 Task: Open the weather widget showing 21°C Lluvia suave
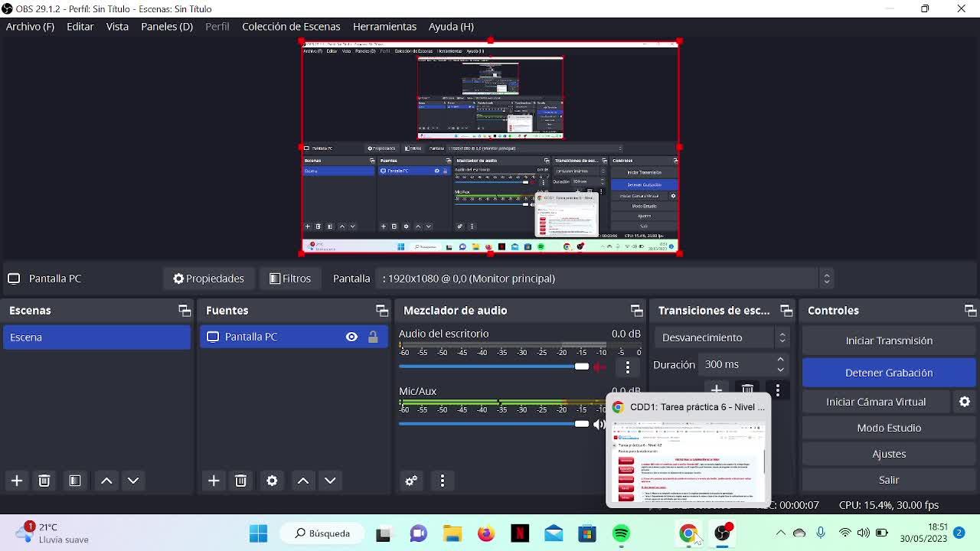pyautogui.click(x=52, y=533)
